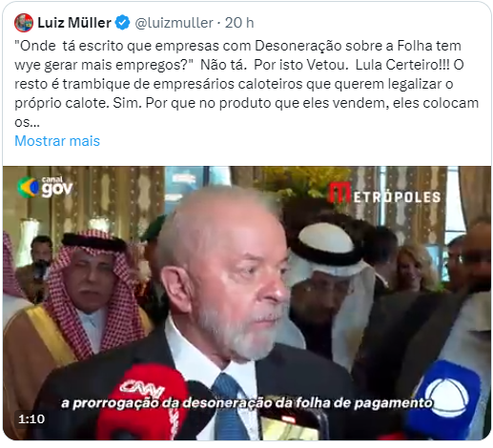
Task: Click the tweet text starting with 'Onde tá escrito'
Action: coord(246,84)
